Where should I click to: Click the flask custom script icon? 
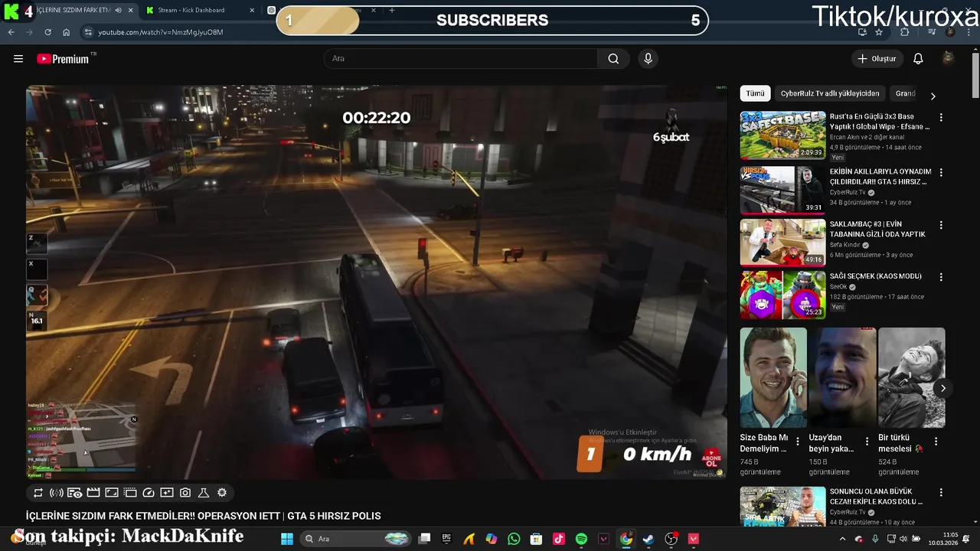204,493
